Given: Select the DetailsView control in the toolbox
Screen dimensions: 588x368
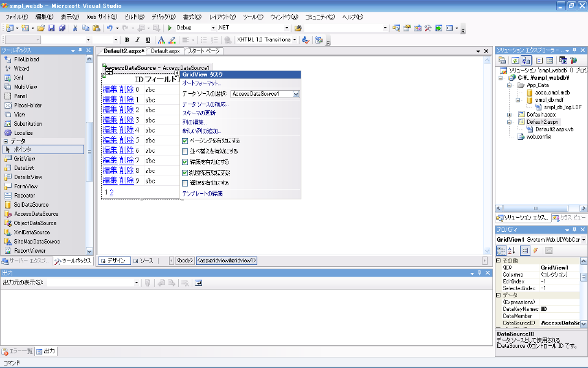Looking at the screenshot, I should (x=28, y=177).
